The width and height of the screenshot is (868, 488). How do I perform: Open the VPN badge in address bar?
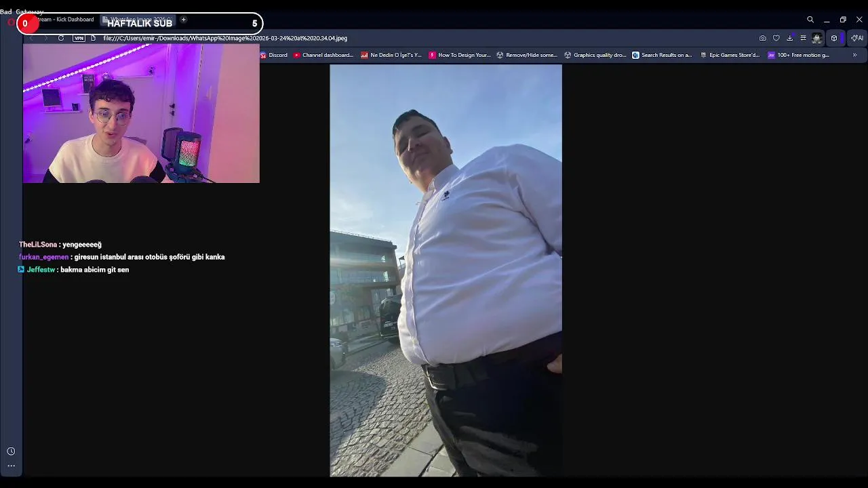point(79,38)
